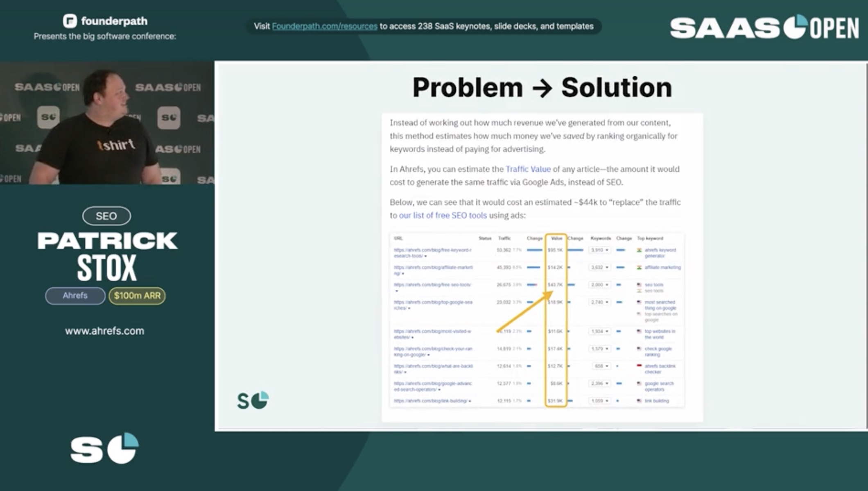
Task: Open the most-visited-websites blog URL link
Action: click(432, 334)
